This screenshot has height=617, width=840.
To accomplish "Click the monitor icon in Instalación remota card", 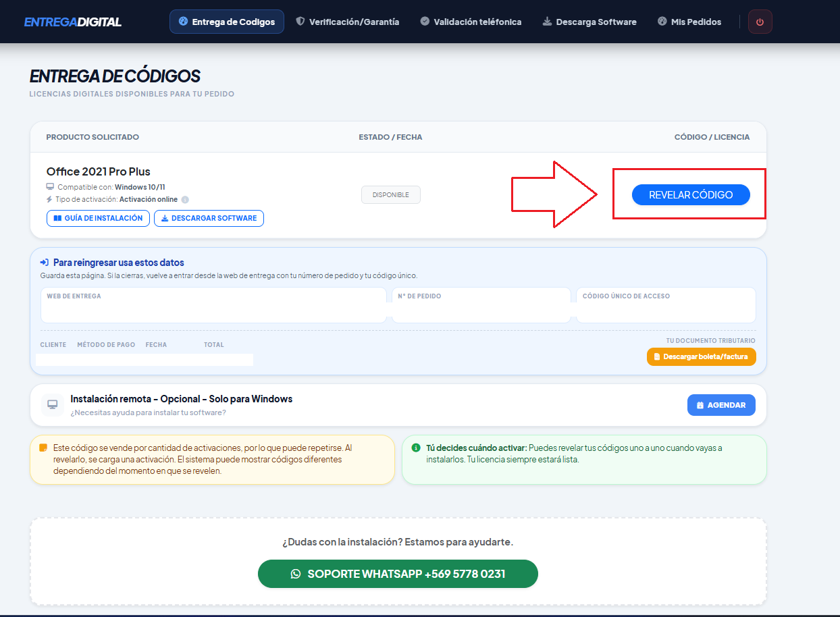I will pyautogui.click(x=52, y=405).
